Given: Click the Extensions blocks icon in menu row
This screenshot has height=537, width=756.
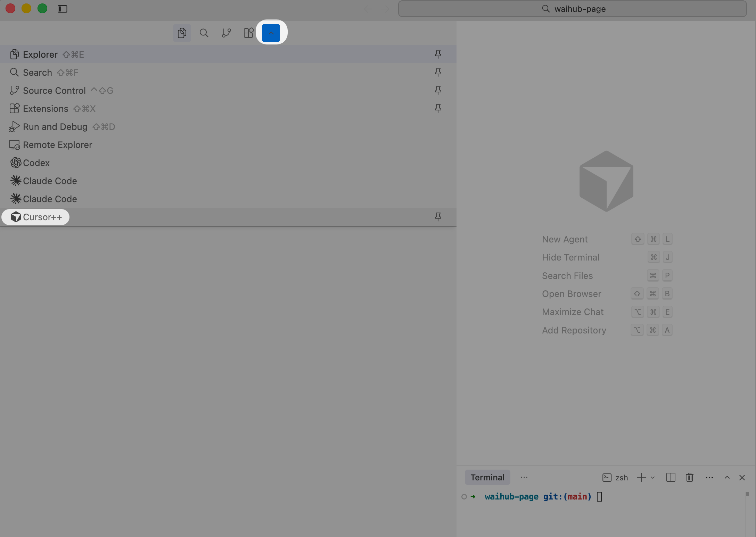Looking at the screenshot, I should (x=14, y=108).
